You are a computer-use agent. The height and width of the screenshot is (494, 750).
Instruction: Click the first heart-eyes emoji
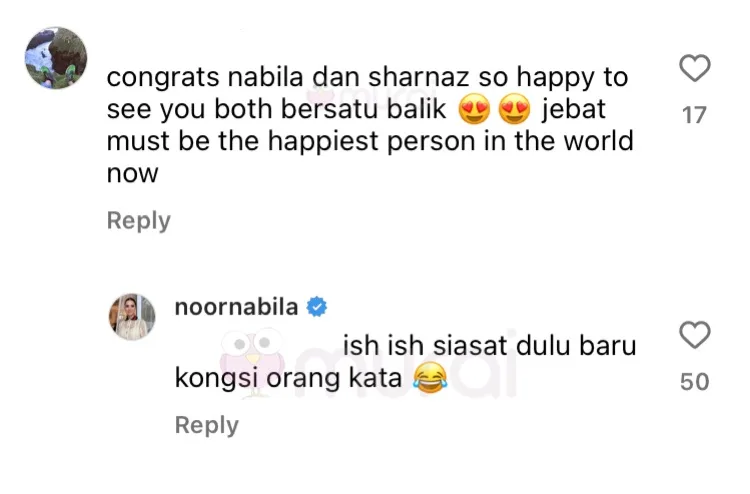coord(474,109)
